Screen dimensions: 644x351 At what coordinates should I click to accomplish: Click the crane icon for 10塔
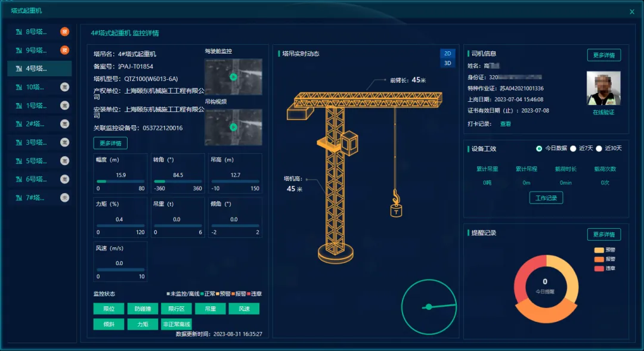pyautogui.click(x=19, y=87)
